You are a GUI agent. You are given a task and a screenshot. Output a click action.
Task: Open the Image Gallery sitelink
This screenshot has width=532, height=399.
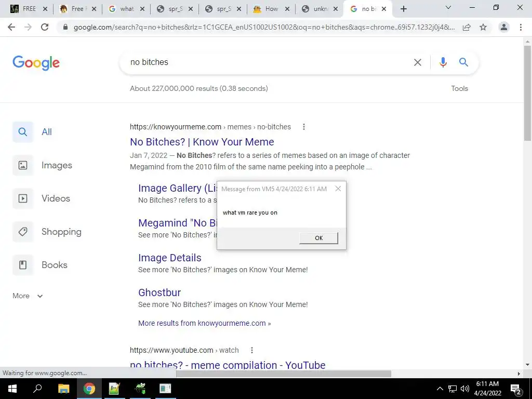click(178, 188)
